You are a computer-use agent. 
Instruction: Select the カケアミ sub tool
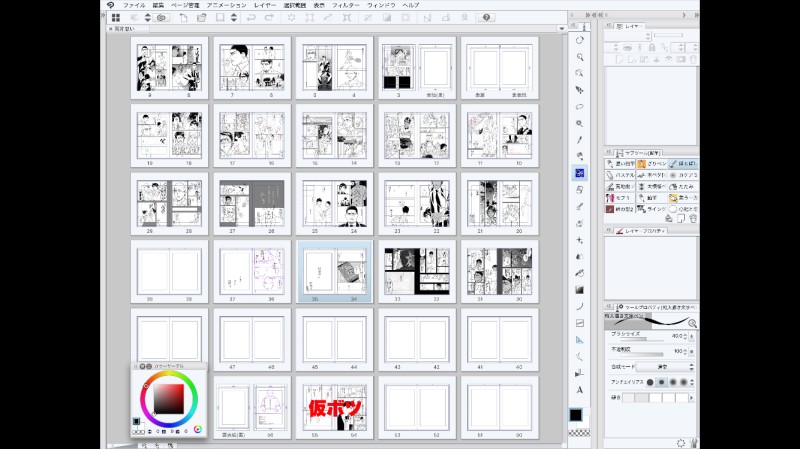click(683, 175)
